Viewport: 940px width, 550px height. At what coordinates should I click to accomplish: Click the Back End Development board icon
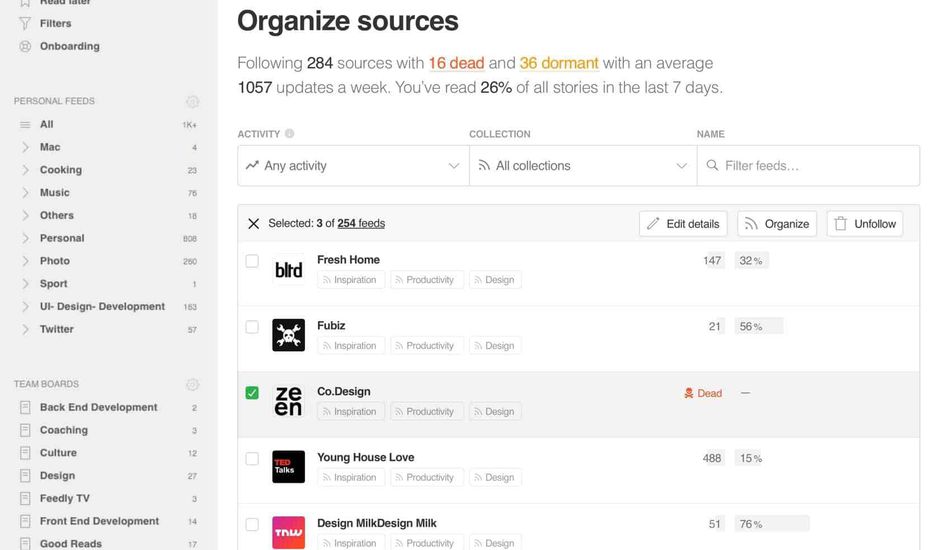click(x=25, y=408)
